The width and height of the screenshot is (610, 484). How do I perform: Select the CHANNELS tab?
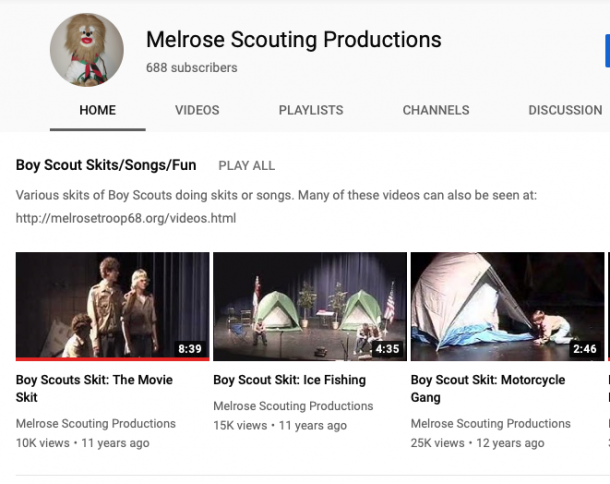tap(436, 110)
